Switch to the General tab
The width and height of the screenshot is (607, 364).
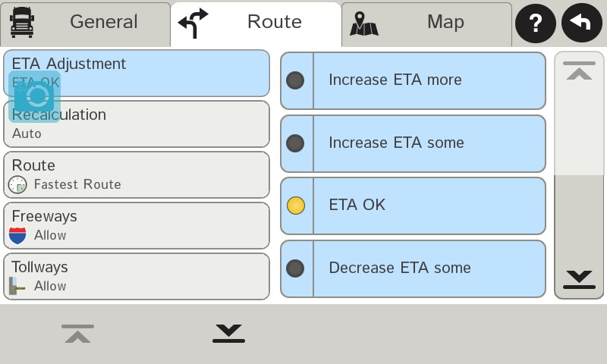[x=85, y=23]
